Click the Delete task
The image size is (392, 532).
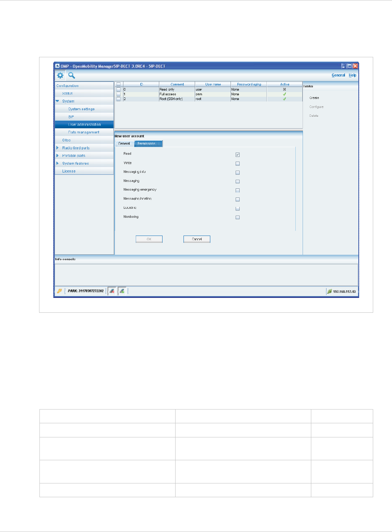314,116
